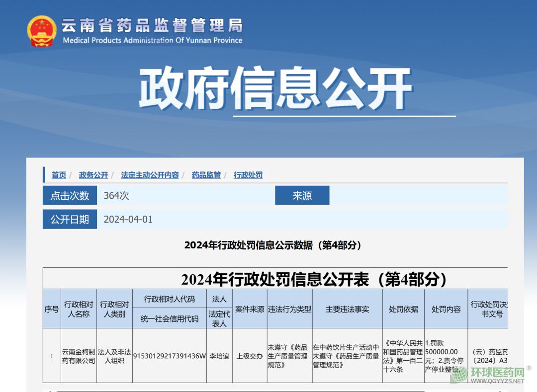Select the 李培谊 legal representative cell
Image resolution: width=537 pixels, height=392 pixels.
click(219, 356)
